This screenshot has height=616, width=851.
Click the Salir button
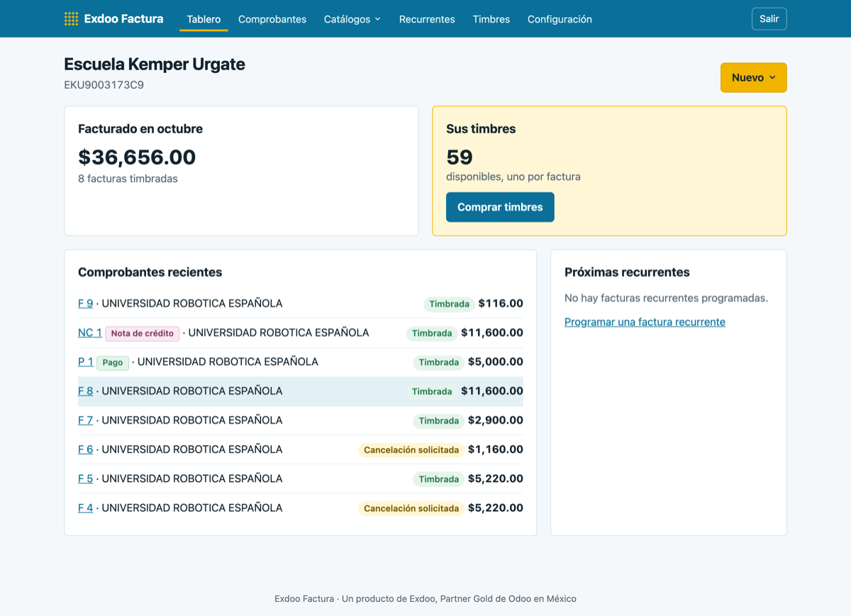769,19
